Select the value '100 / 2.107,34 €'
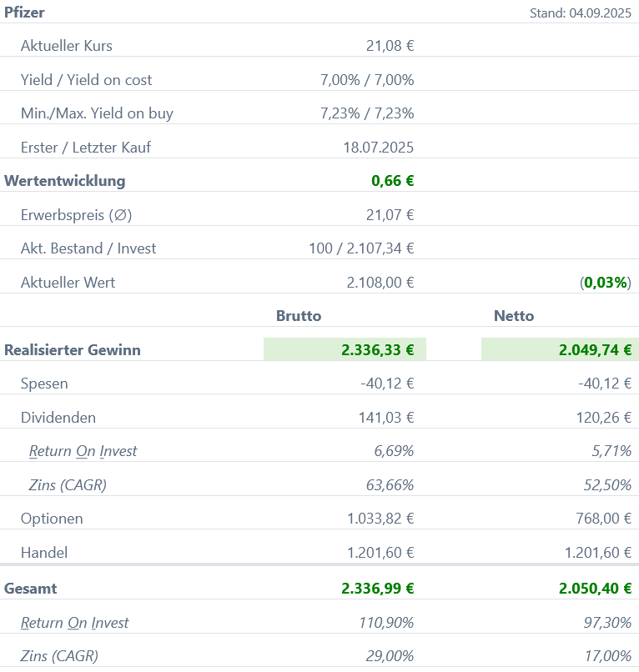 [361, 248]
